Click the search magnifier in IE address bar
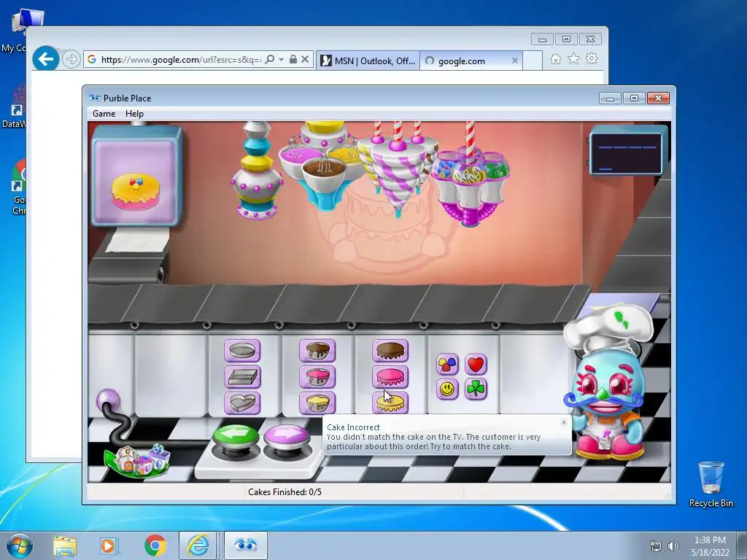 point(270,60)
